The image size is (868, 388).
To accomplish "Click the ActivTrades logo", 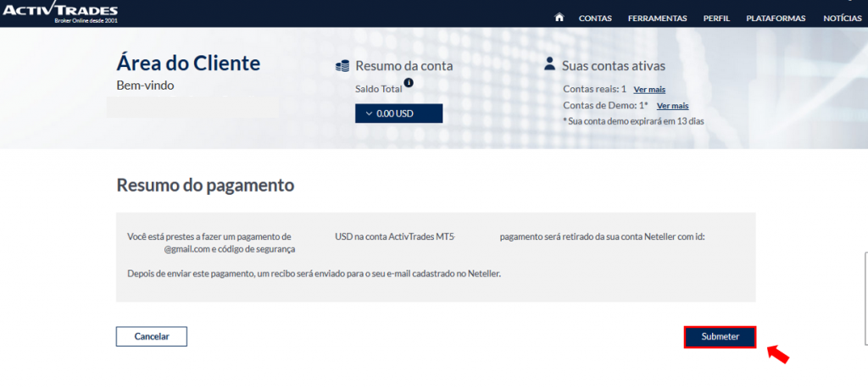I will [58, 12].
